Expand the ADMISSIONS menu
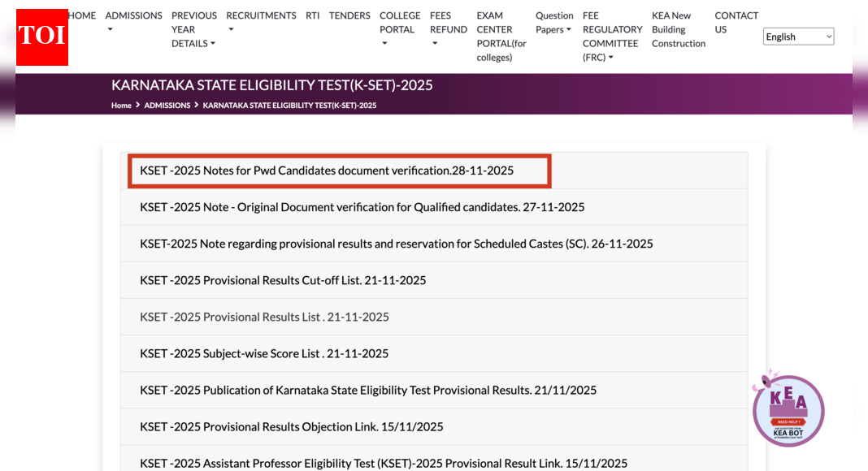The width and height of the screenshot is (868, 471). click(133, 22)
